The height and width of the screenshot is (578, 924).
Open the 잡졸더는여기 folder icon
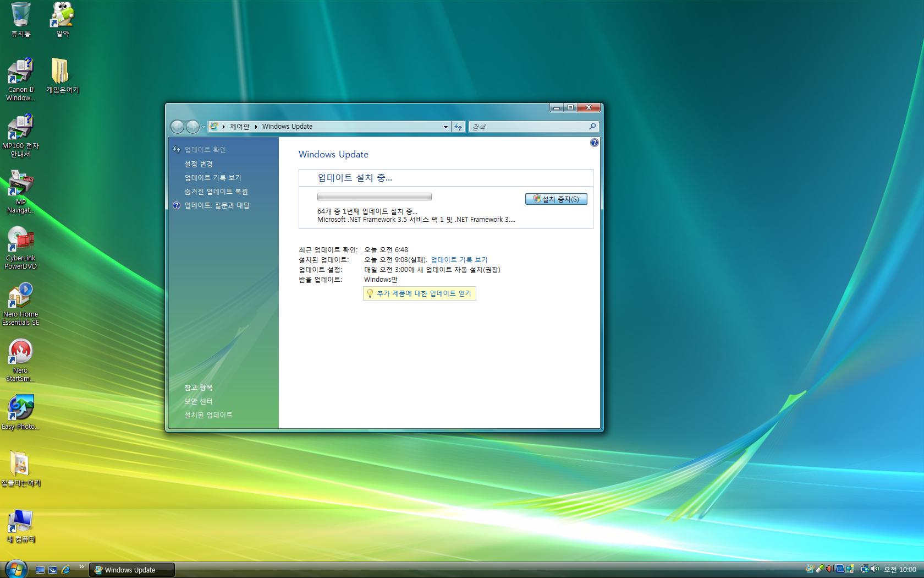(21, 468)
